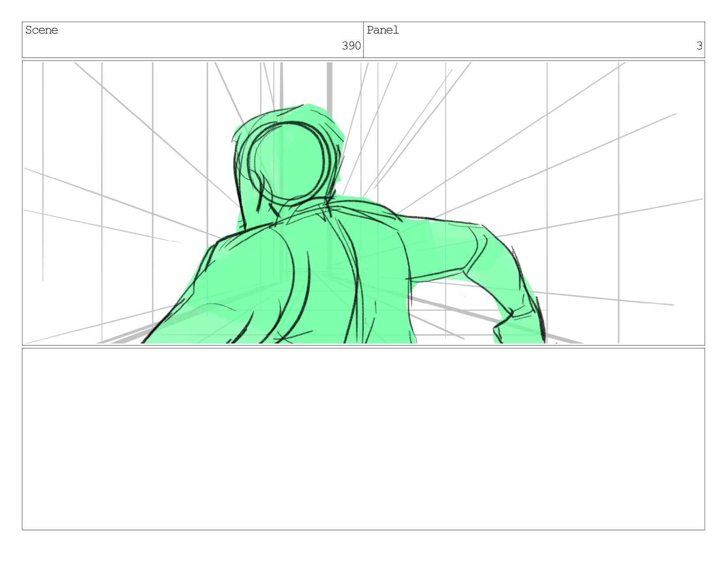This screenshot has height=563, width=728.
Task: Click the empty notes box below the sketch
Action: [x=363, y=439]
